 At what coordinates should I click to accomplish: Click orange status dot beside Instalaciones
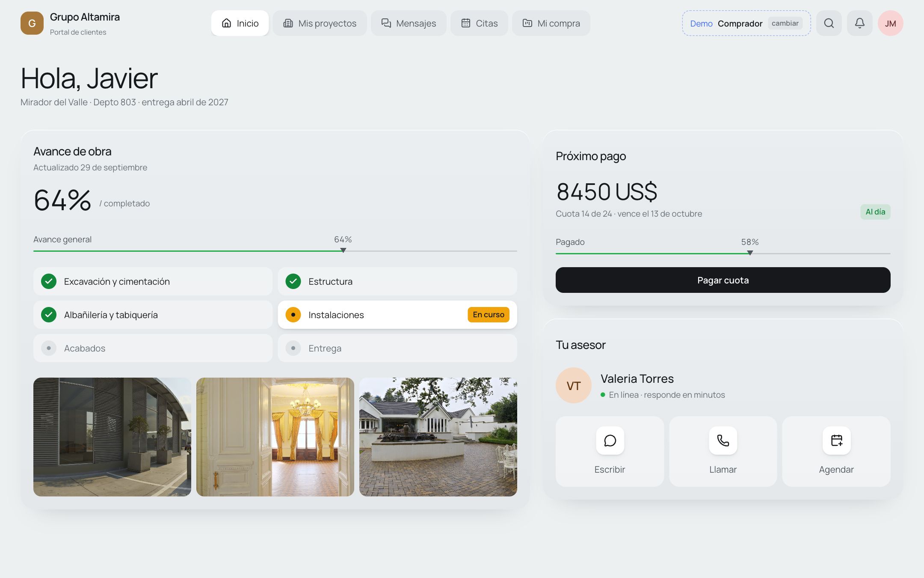point(293,315)
